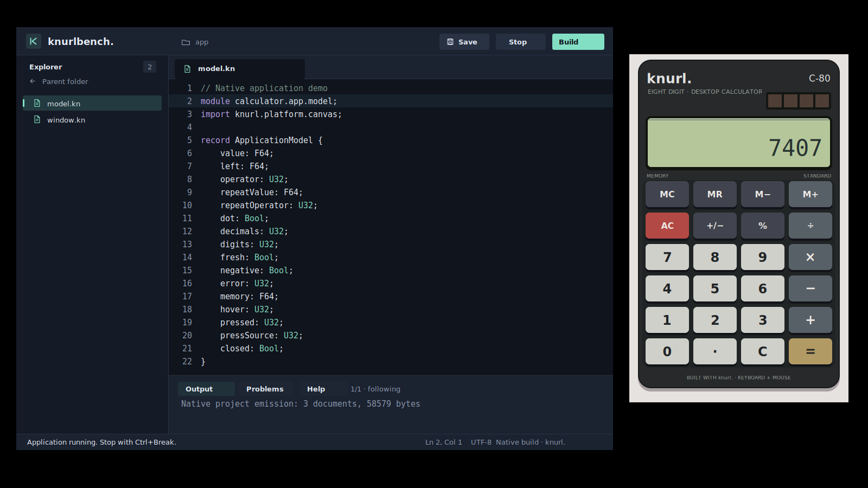Click the file icon of window.kn in Explorer

pos(37,119)
